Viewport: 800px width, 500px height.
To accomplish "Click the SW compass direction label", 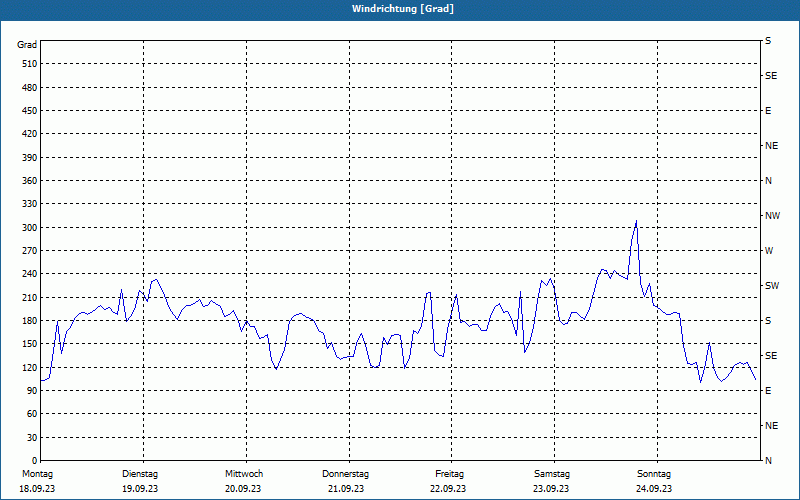I will coord(772,286).
